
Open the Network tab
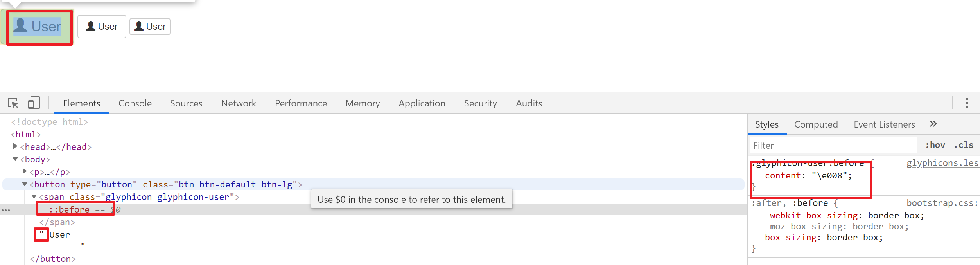coord(239,103)
